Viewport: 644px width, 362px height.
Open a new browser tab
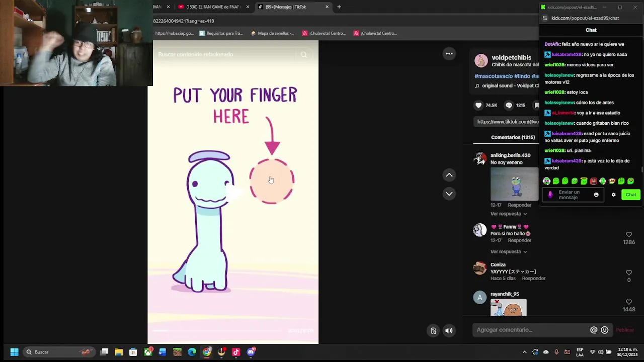339,7
